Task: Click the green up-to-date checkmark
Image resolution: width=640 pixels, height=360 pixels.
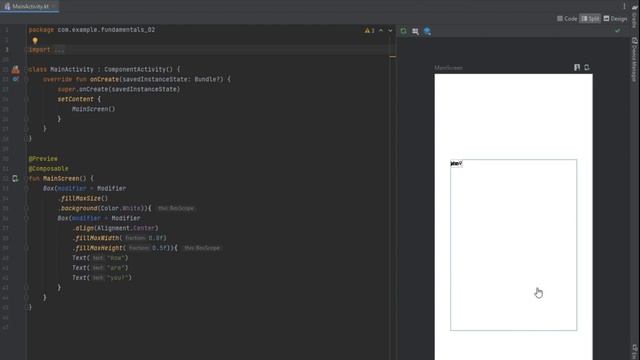Action: [617, 31]
